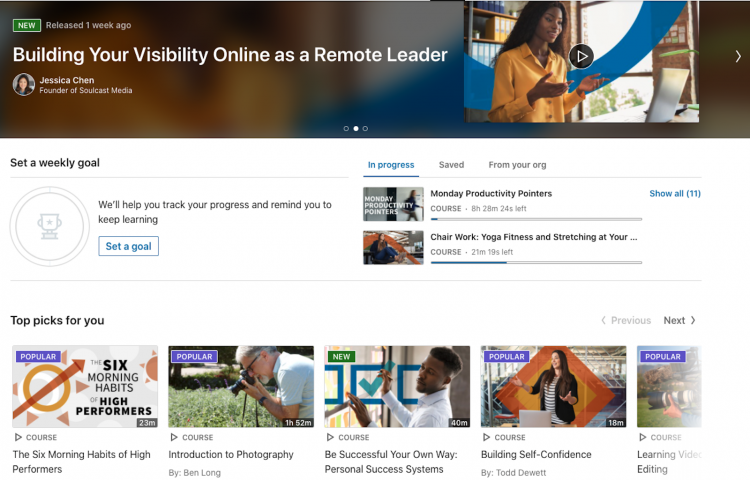
Task: Click POPULAR badge on Introduction to Photography
Action: [x=194, y=357]
